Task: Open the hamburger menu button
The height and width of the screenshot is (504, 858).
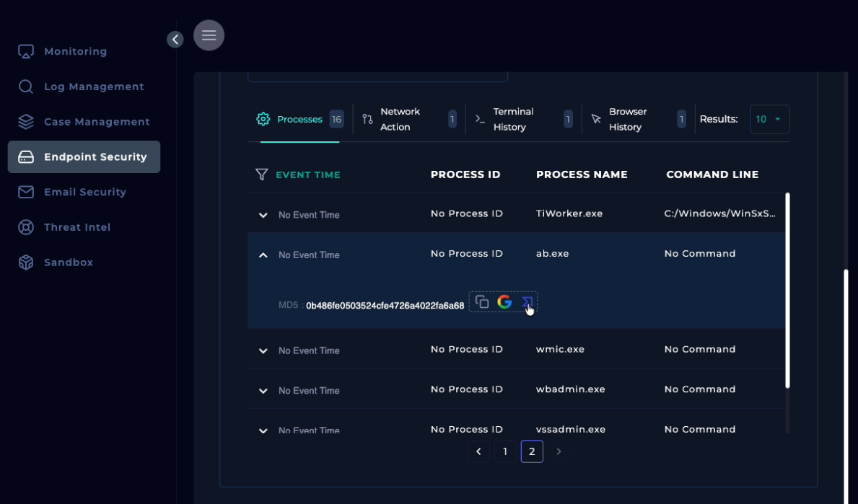Action: (x=209, y=35)
